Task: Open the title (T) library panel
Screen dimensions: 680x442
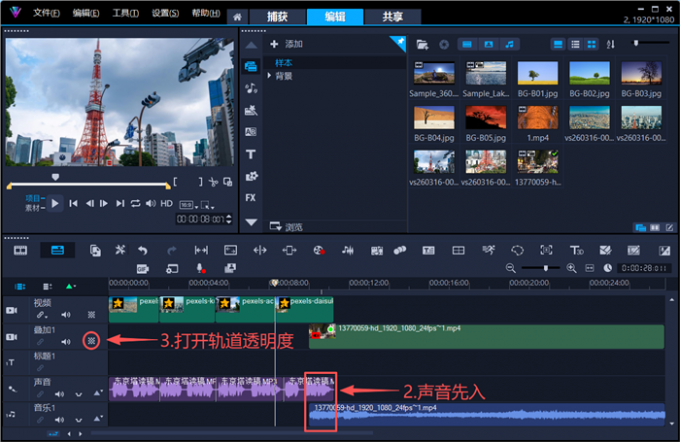Action: (x=251, y=154)
